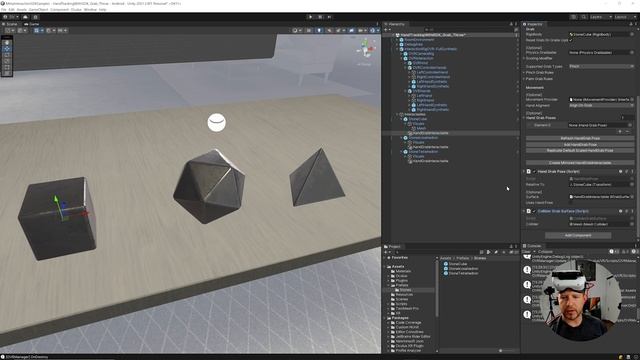
Task: Toggle scene lighting icon in Scene view bar
Action: tap(319, 30)
